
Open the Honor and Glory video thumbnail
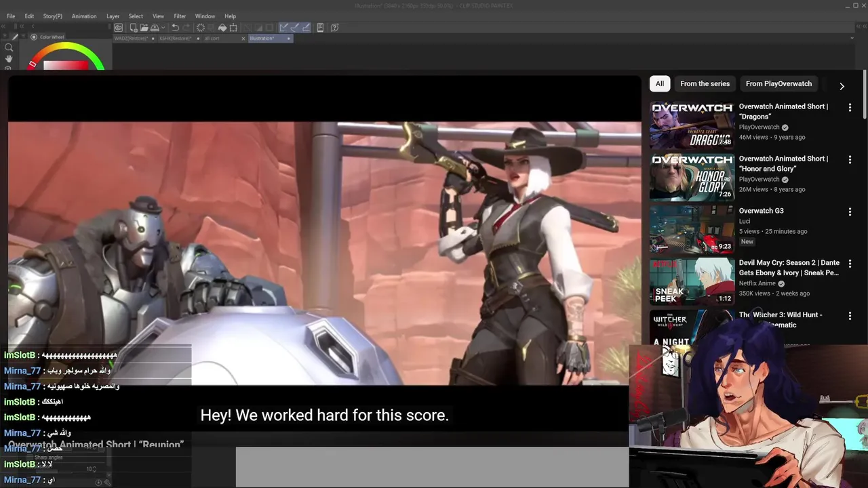(692, 177)
